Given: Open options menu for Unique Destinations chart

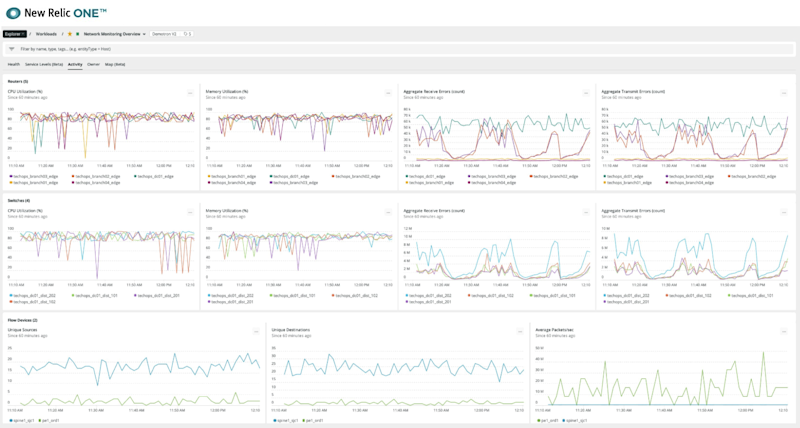Looking at the screenshot, I should pyautogui.click(x=520, y=332).
